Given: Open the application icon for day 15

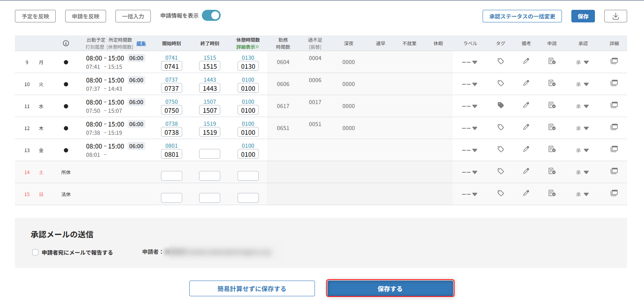Looking at the screenshot, I should 552,193.
